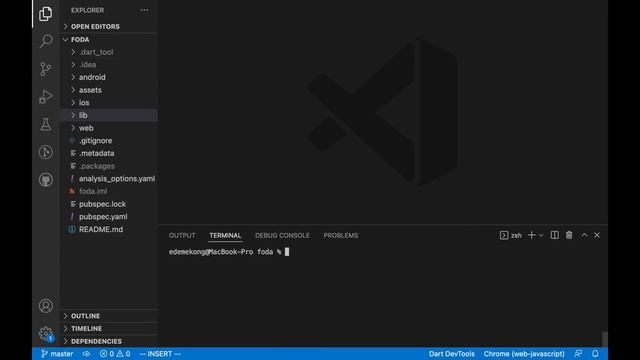Create a new terminal with plus icon
This screenshot has height=360, width=640.
531,235
